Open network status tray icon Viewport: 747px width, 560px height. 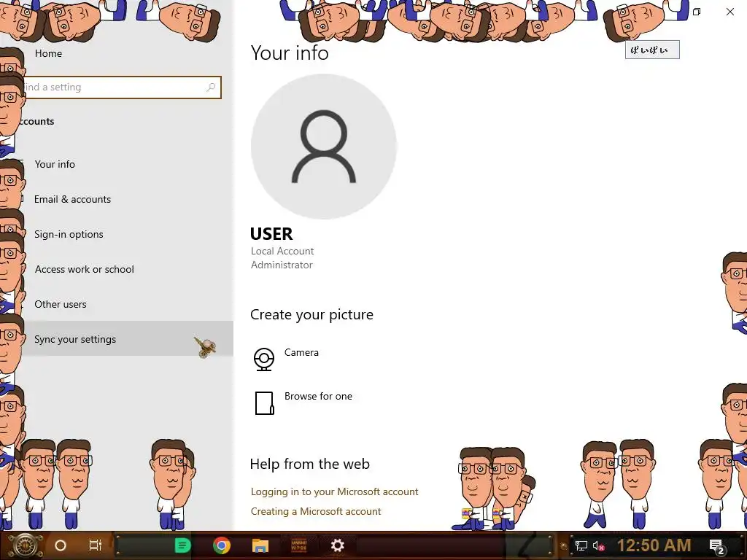point(581,545)
